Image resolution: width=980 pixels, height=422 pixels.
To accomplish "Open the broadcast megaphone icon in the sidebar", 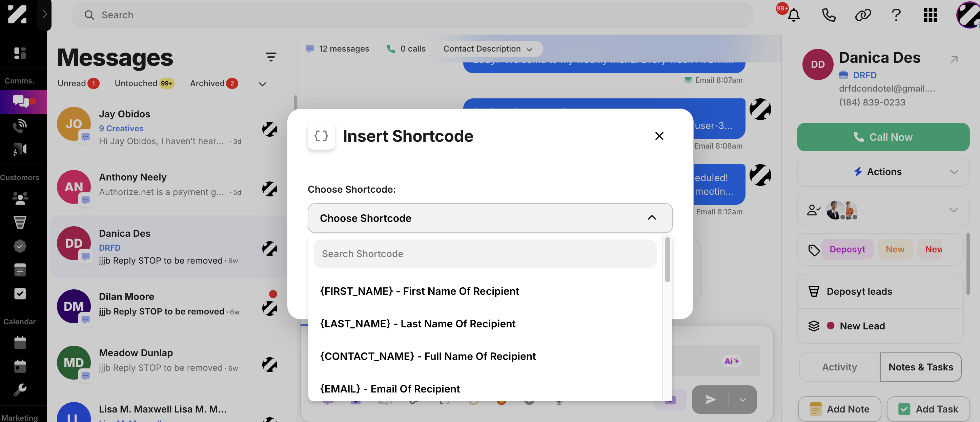I will pos(20,149).
